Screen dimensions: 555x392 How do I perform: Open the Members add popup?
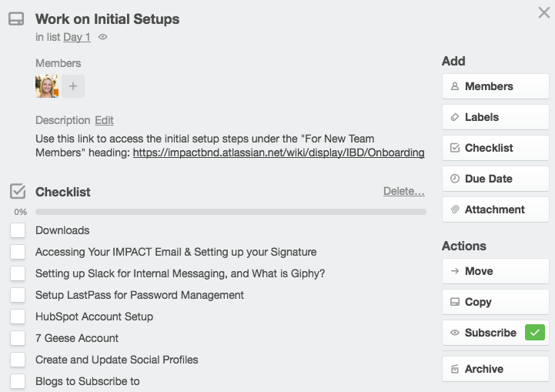coord(495,86)
